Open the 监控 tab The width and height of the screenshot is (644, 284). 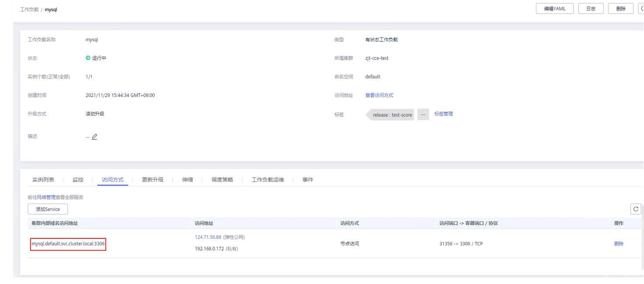tap(78, 180)
